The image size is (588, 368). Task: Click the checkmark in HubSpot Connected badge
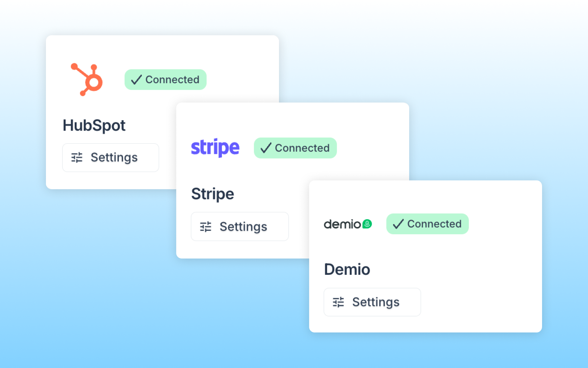(x=136, y=80)
